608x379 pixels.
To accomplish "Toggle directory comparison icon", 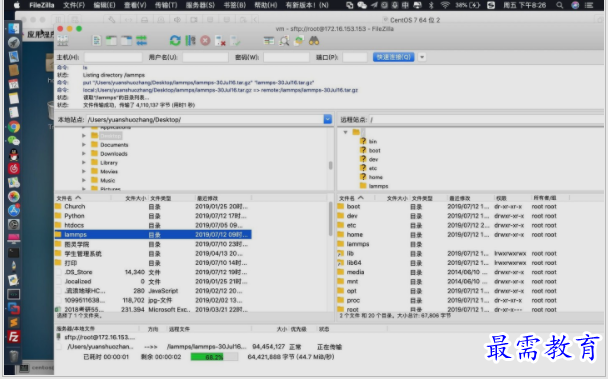I will (284, 41).
